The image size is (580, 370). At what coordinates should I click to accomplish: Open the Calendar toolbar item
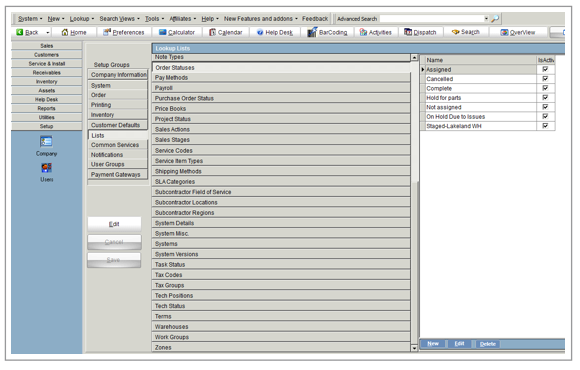[226, 32]
